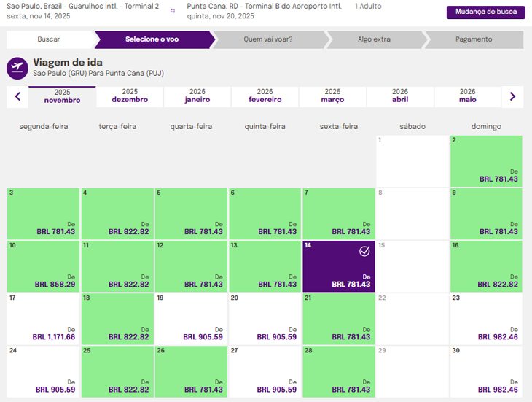Open the Mudança de busca button

point(486,12)
